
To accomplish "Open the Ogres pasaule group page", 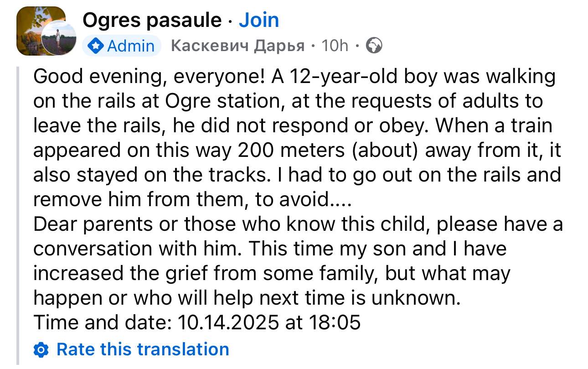I will tap(152, 20).
